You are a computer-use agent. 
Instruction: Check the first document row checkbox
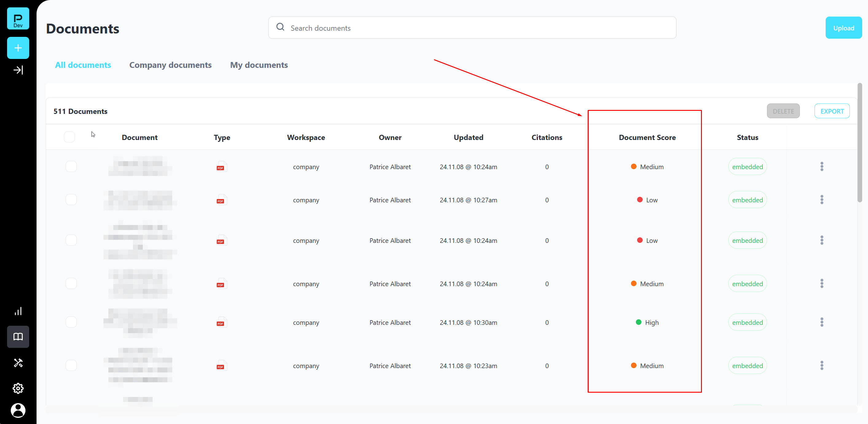click(71, 166)
